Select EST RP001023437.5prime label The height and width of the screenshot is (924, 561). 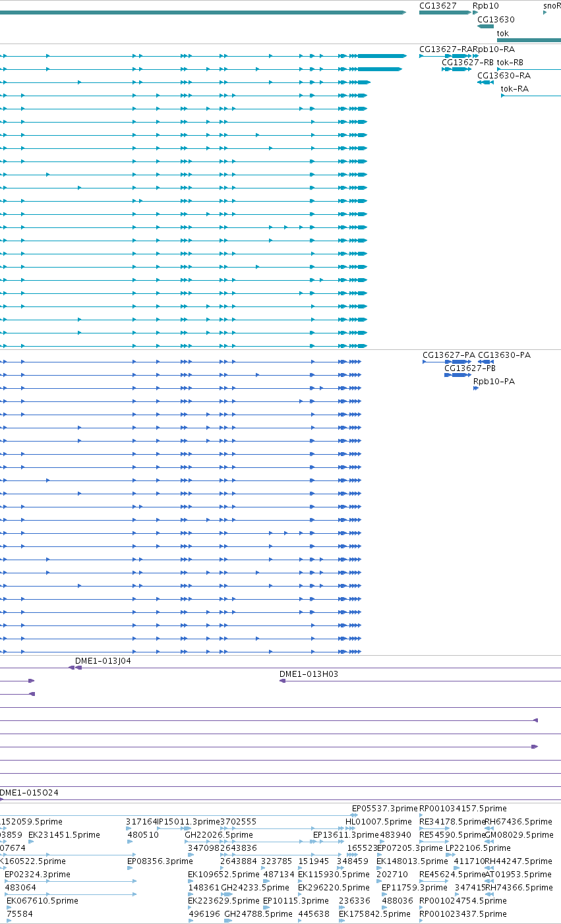(463, 914)
